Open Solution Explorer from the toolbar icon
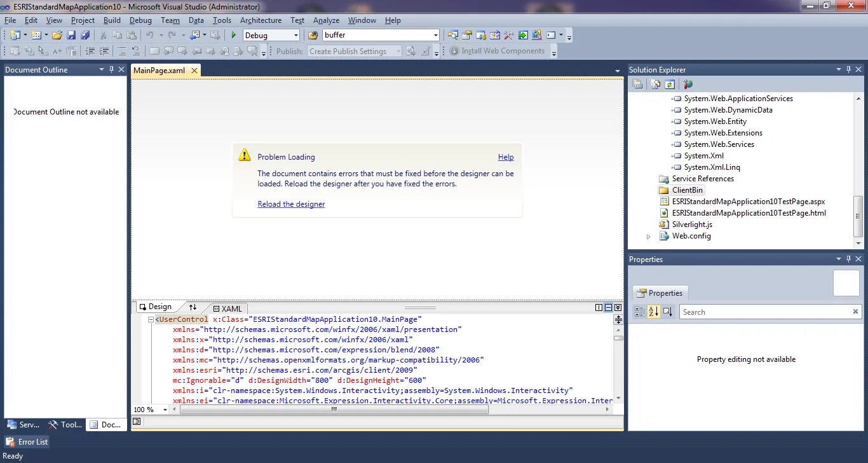The width and height of the screenshot is (868, 463). pos(452,36)
